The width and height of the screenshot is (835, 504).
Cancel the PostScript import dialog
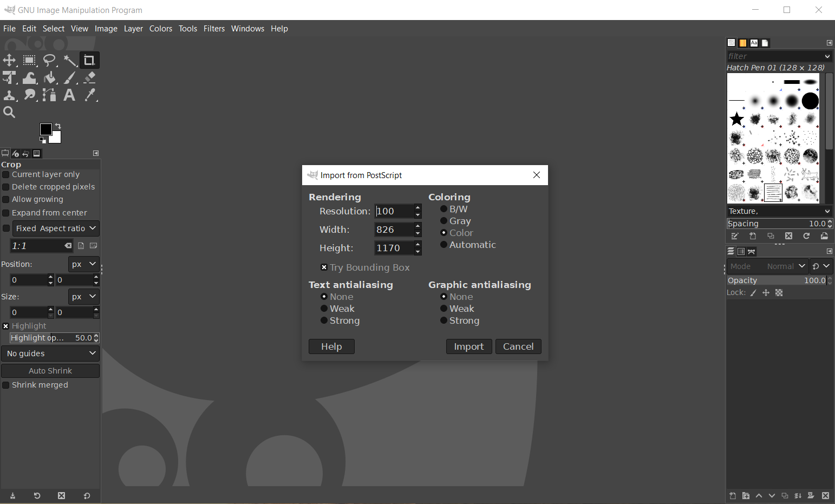[x=518, y=346]
